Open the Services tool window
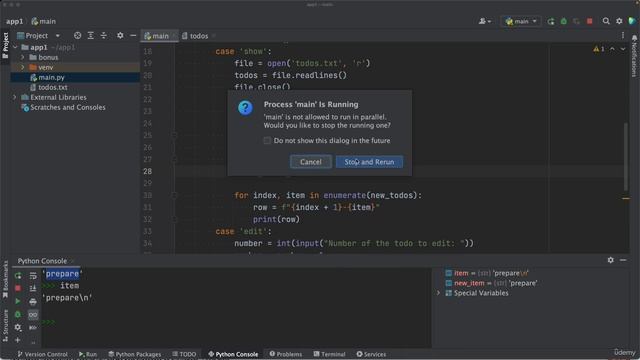The height and width of the screenshot is (360, 640). pos(371,354)
